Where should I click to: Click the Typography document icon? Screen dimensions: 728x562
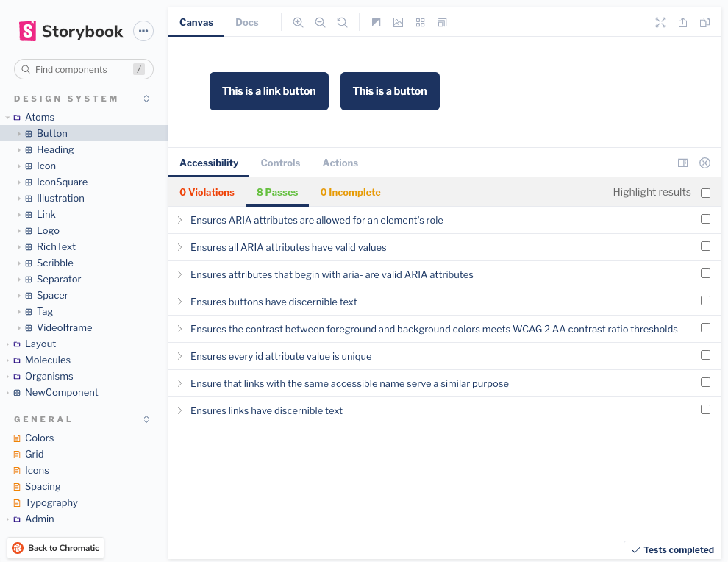[x=17, y=503]
